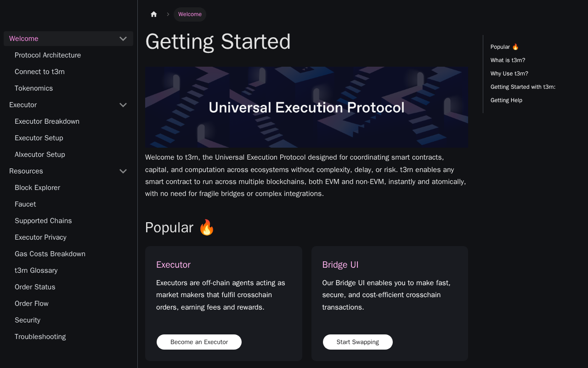Open the Executor Setup page
Image resolution: width=588 pixels, height=368 pixels.
point(39,138)
